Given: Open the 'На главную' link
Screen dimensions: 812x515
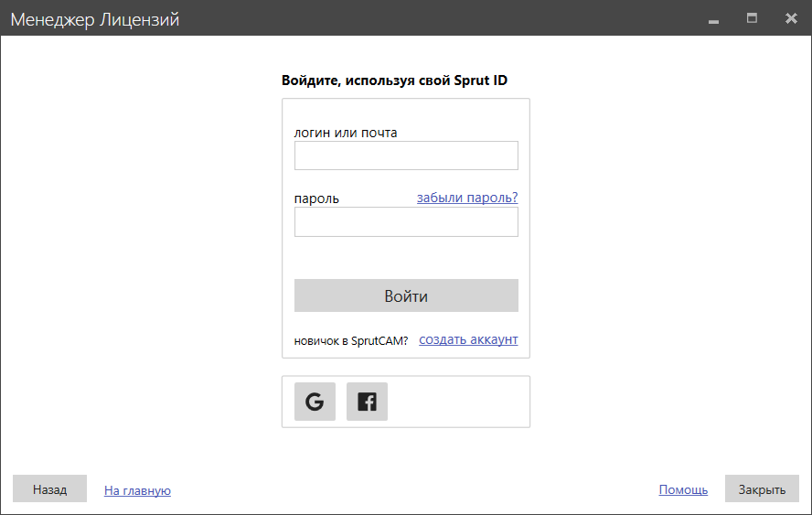Looking at the screenshot, I should (x=137, y=490).
